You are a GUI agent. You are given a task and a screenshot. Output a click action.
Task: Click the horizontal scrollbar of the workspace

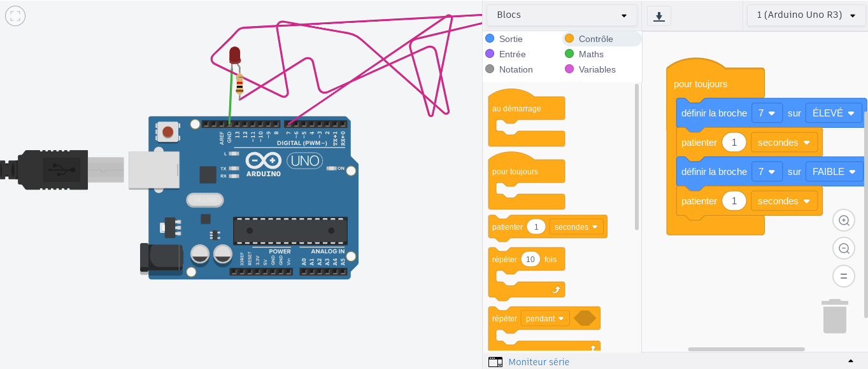pyautogui.click(x=746, y=349)
